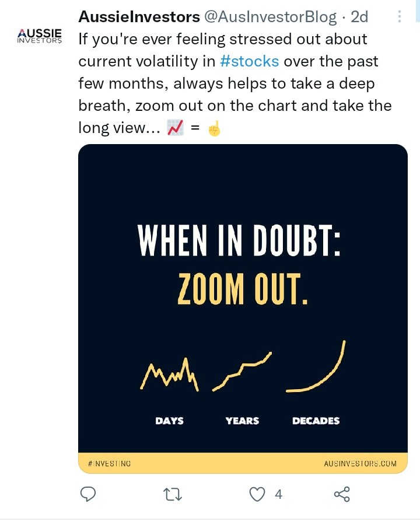Click the like count number 4
Viewport: 420px width, 521px height.
(278, 495)
